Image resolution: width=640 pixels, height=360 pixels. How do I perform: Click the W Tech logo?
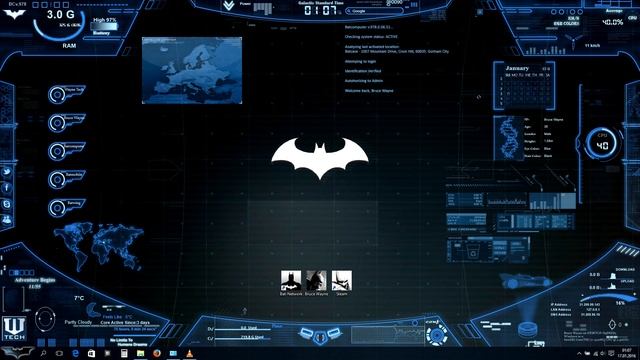point(14,328)
